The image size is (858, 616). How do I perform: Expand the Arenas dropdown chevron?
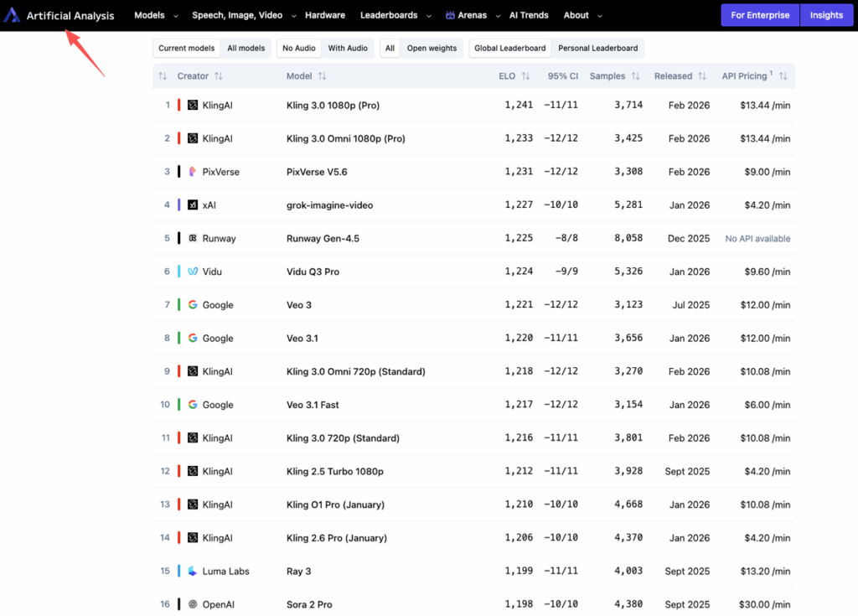click(x=498, y=16)
